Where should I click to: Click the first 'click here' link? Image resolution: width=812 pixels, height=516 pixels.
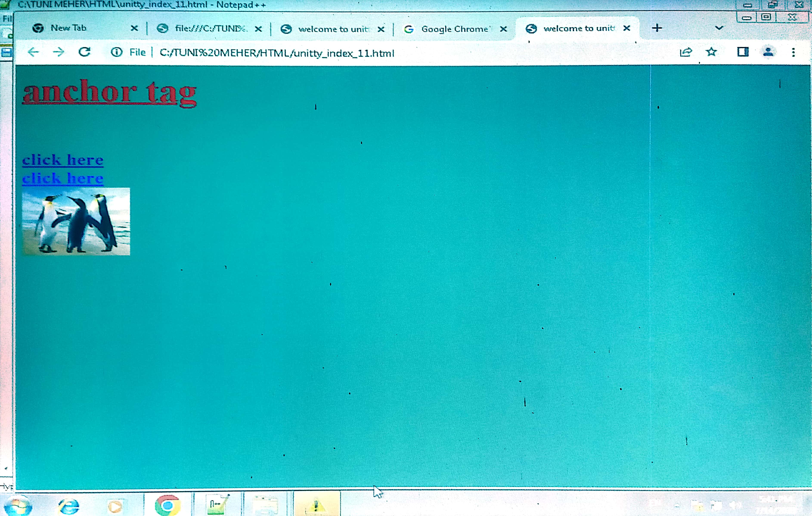[63, 160]
